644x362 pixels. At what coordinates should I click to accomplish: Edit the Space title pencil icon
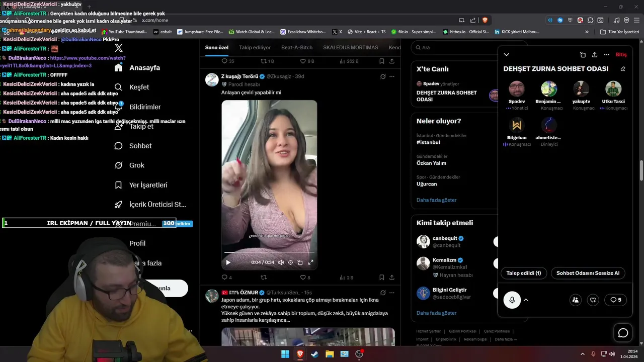[x=623, y=69]
